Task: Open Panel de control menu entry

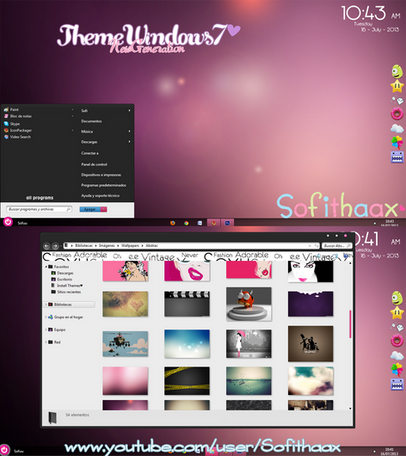Action: click(94, 164)
